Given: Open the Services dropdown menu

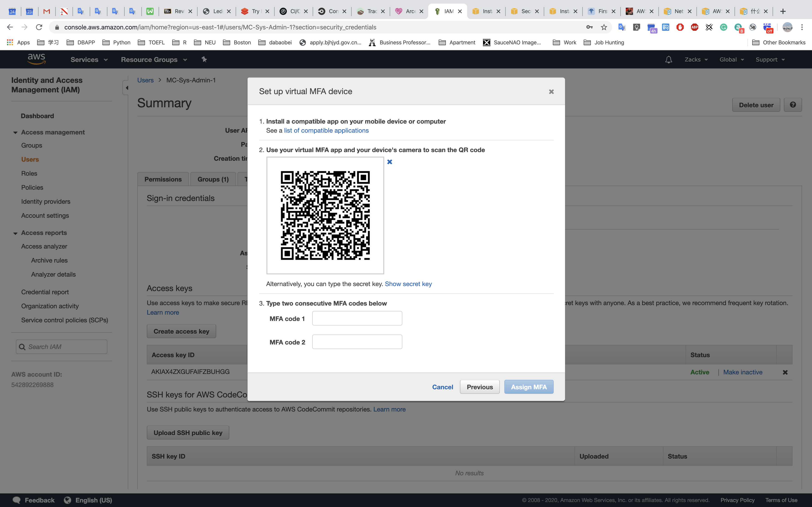Looking at the screenshot, I should click(89, 60).
